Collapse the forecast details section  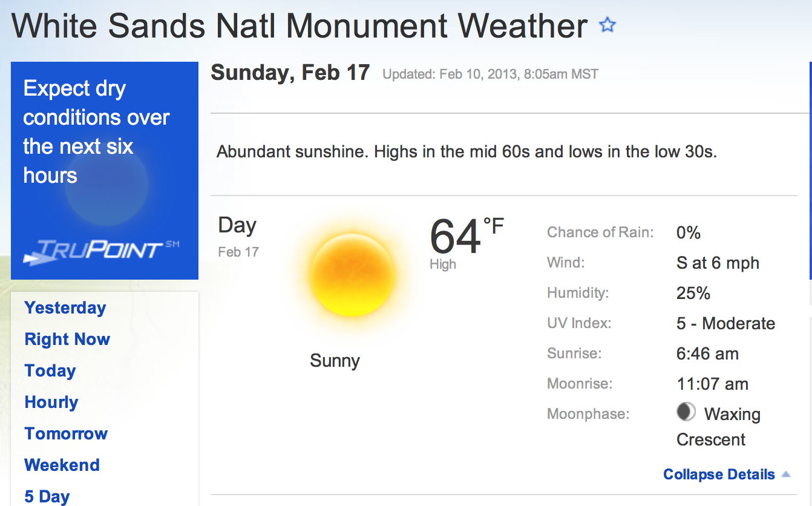[x=719, y=475]
